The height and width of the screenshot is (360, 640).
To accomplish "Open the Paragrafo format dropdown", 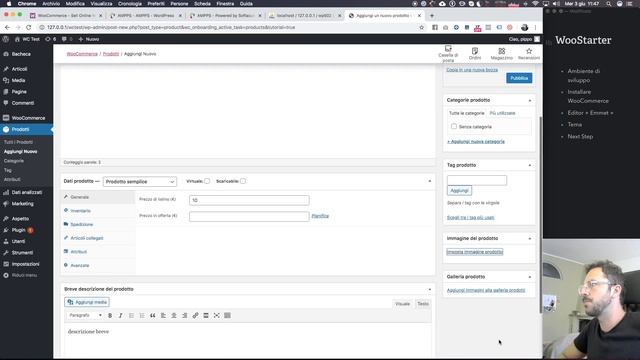I will (x=85, y=316).
